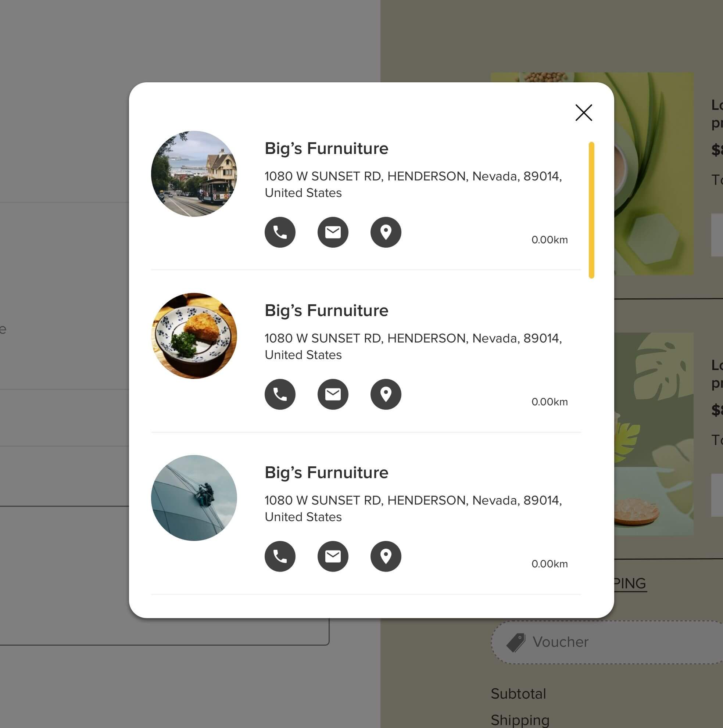Image resolution: width=723 pixels, height=728 pixels.
Task: Click the first store listing address text
Action: click(x=414, y=184)
